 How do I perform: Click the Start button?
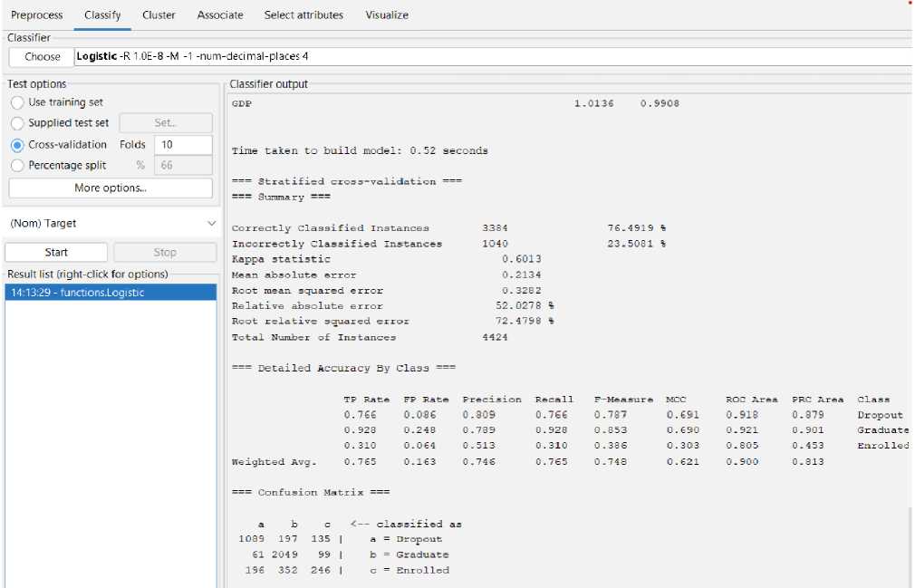coord(56,253)
